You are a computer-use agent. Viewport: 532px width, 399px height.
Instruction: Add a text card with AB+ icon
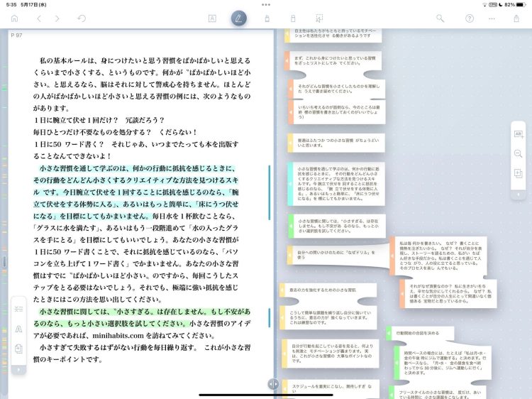[518, 134]
